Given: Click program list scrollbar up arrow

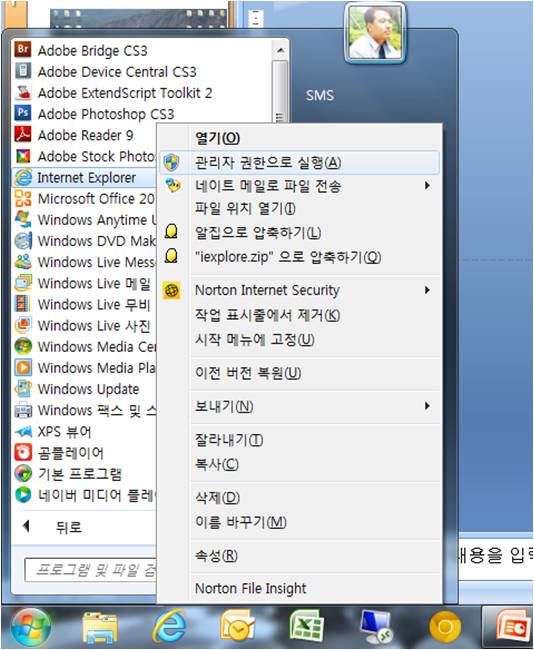Looking at the screenshot, I should 281,51.
